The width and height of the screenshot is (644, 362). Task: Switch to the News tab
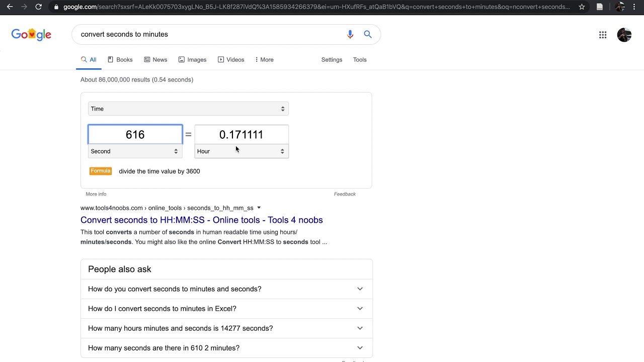click(155, 59)
